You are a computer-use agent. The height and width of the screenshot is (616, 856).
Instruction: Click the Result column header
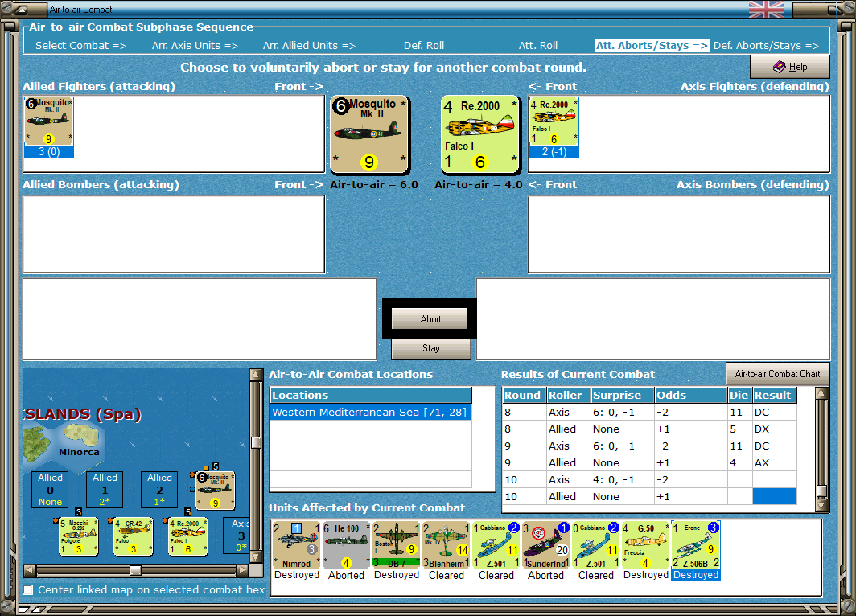774,395
